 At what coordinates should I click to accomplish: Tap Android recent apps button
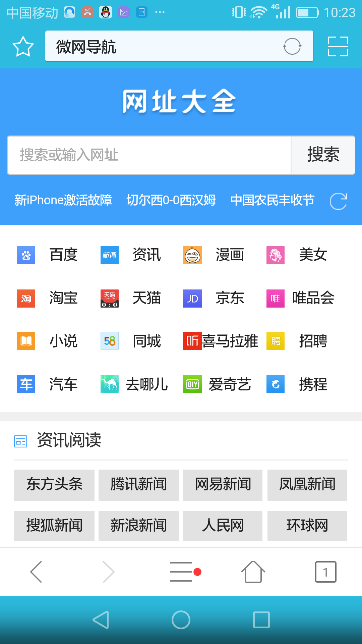pyautogui.click(x=261, y=620)
